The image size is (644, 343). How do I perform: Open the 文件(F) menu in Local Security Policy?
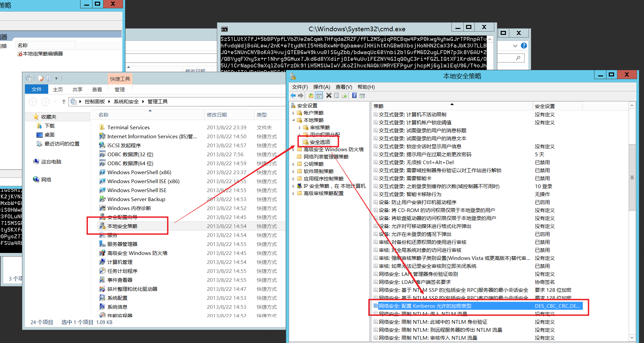(x=300, y=87)
